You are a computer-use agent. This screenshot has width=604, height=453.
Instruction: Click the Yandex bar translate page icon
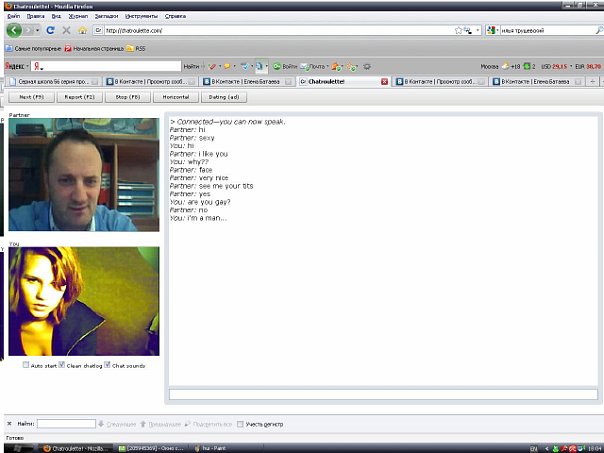pyautogui.click(x=260, y=67)
